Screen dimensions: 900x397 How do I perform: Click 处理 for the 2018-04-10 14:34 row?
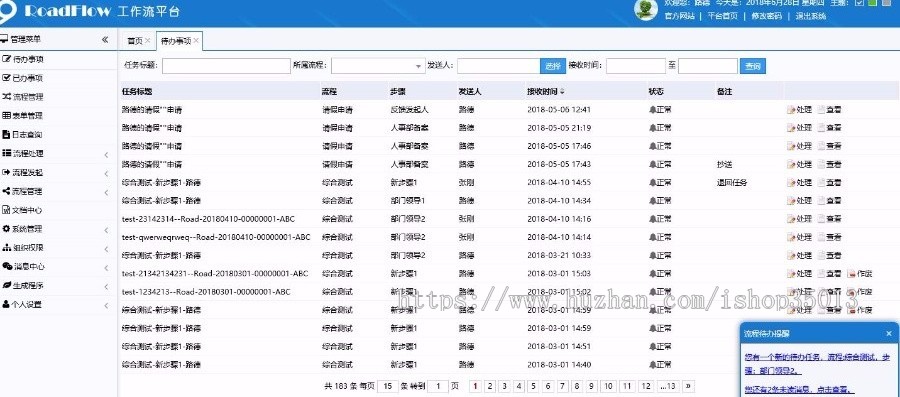click(800, 201)
